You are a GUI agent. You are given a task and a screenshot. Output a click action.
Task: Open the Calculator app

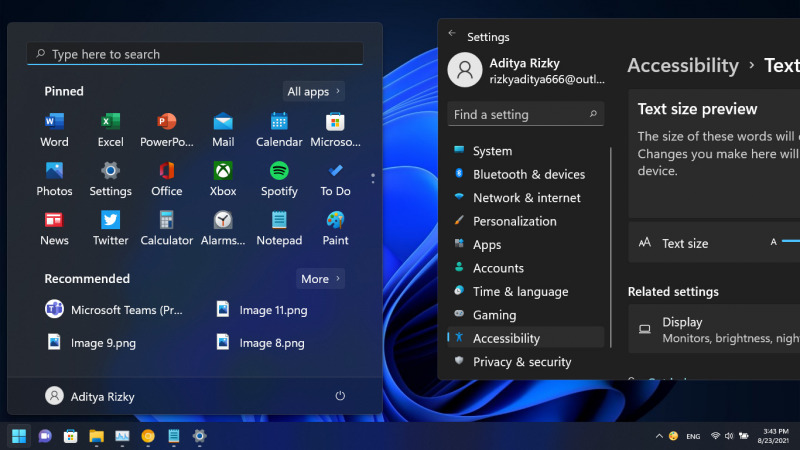pyautogui.click(x=166, y=228)
